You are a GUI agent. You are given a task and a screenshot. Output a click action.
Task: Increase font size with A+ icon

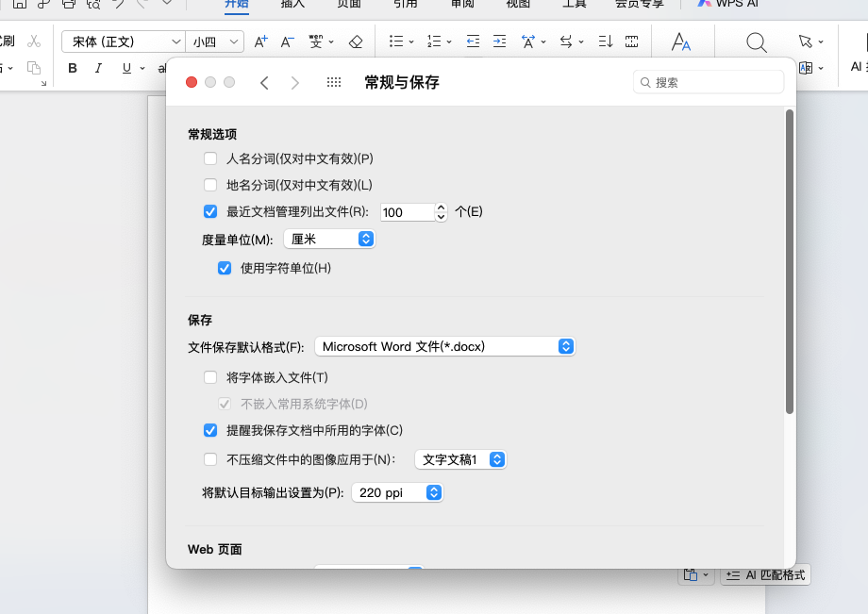click(260, 41)
